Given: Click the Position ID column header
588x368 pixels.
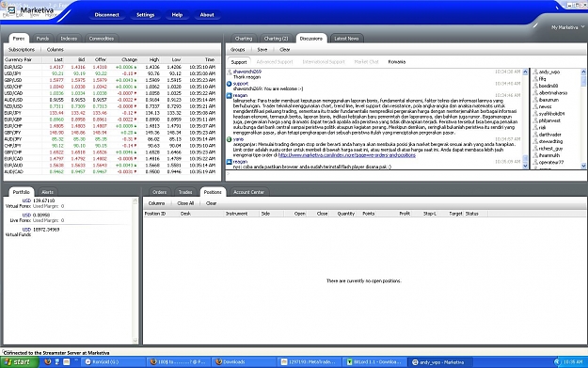Looking at the screenshot, I should coord(161,214).
